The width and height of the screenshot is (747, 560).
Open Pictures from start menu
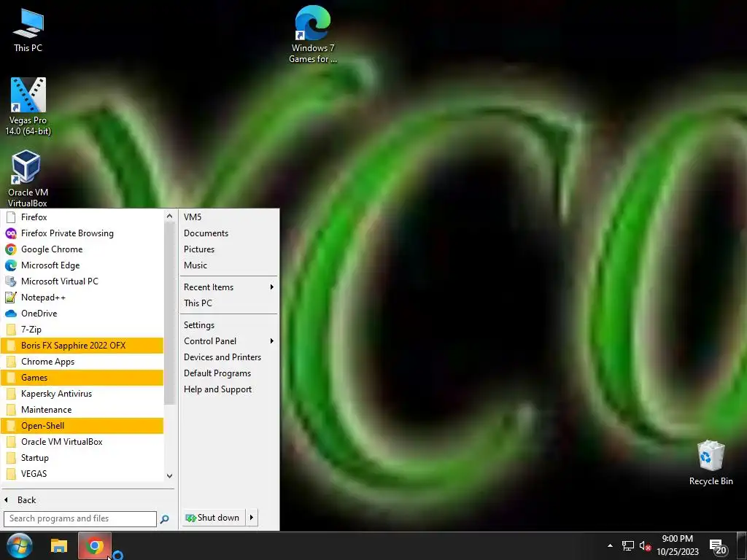[228, 249]
